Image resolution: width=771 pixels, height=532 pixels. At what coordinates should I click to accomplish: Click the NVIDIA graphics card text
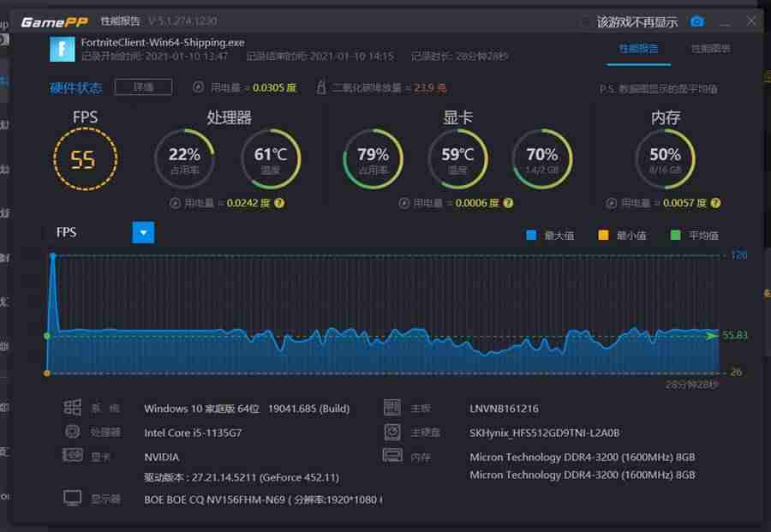tap(161, 457)
